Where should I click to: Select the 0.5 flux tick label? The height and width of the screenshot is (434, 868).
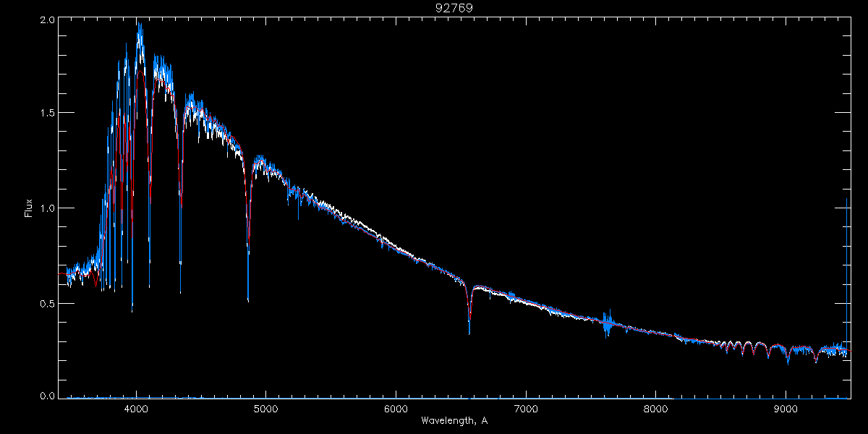(x=47, y=303)
